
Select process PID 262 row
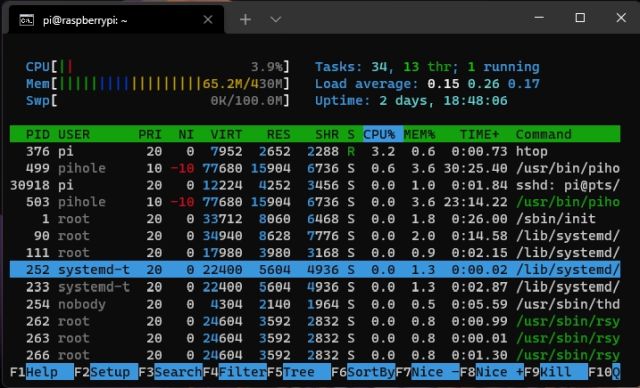point(315,321)
